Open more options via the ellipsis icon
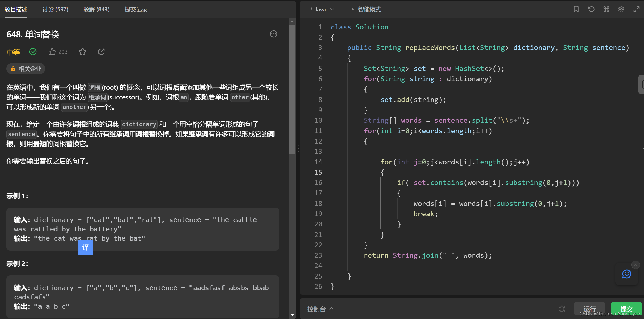644x319 pixels. pyautogui.click(x=273, y=34)
